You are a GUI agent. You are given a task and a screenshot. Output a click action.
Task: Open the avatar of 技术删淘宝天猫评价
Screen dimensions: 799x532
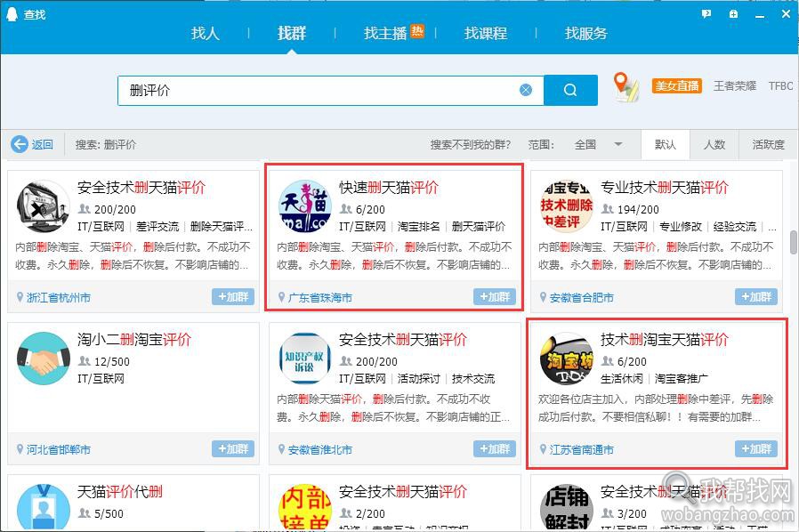567,359
